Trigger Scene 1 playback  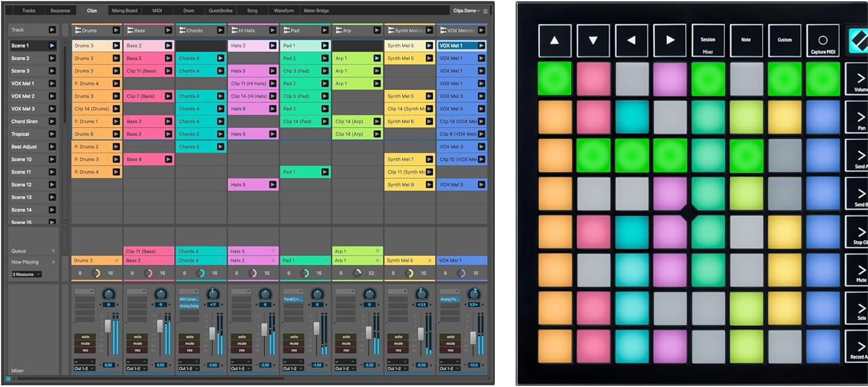[52, 45]
